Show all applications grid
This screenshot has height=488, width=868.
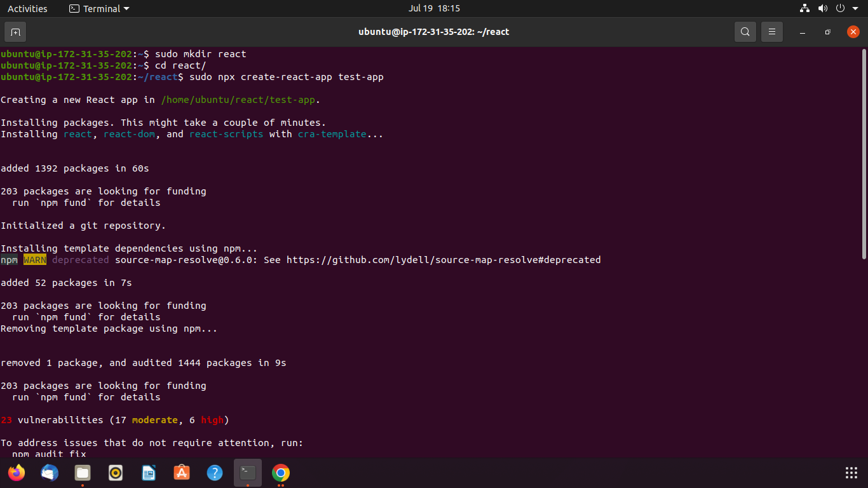pyautogui.click(x=851, y=473)
